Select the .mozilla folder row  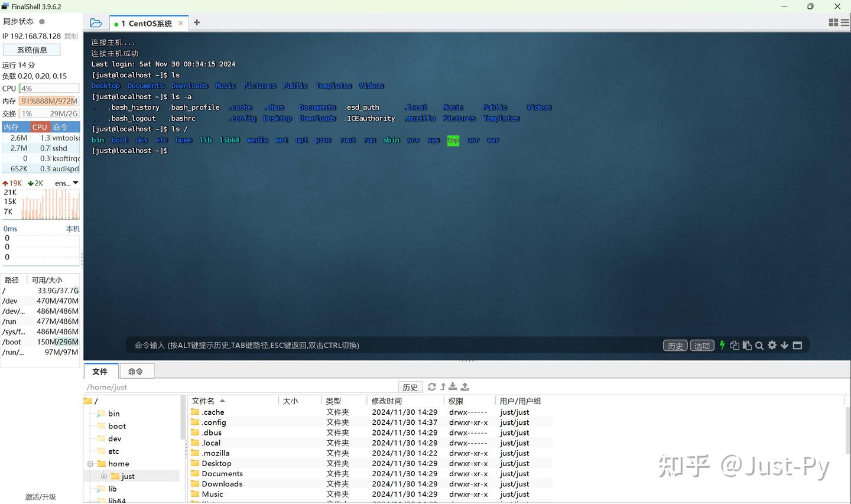(371, 453)
